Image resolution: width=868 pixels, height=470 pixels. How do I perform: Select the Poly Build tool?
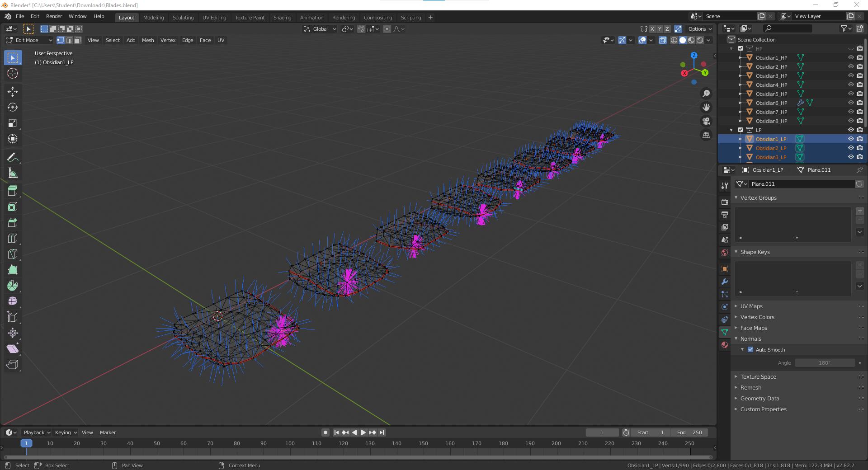pos(13,270)
